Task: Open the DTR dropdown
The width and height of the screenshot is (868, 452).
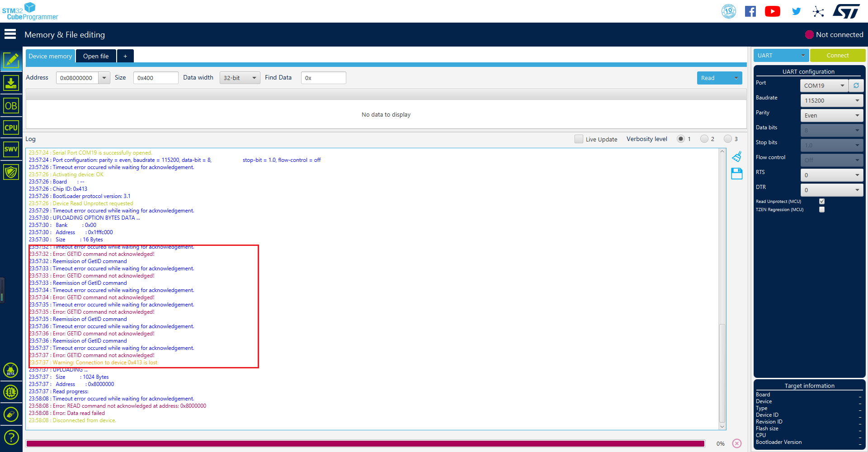Action: 832,190
